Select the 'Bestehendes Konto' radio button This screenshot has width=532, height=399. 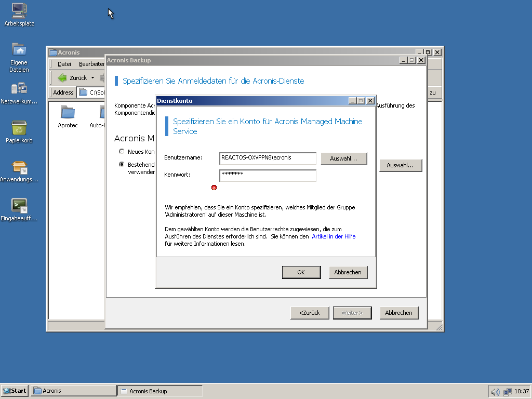click(122, 164)
